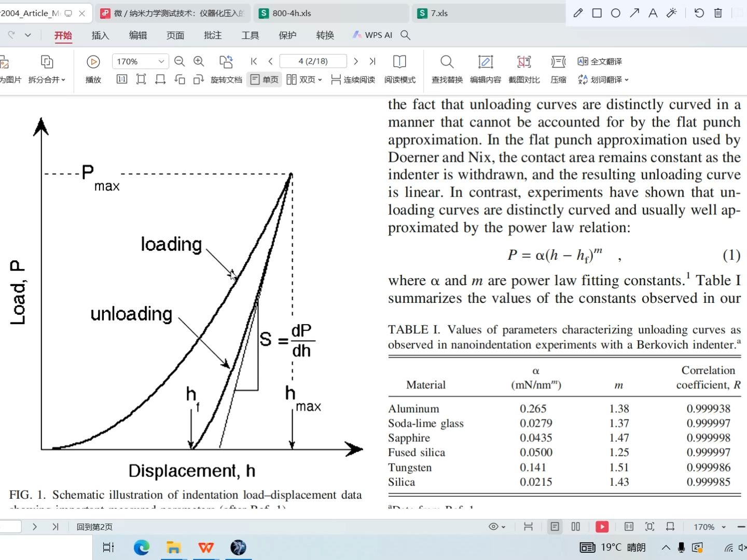The height and width of the screenshot is (560, 747).
Task: Undo the last annotation
Action: point(699,13)
